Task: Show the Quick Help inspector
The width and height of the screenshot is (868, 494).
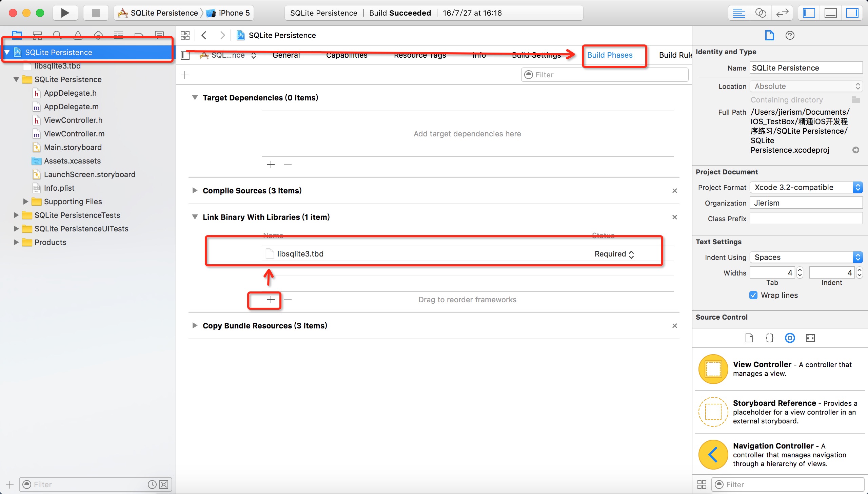Action: click(x=790, y=35)
